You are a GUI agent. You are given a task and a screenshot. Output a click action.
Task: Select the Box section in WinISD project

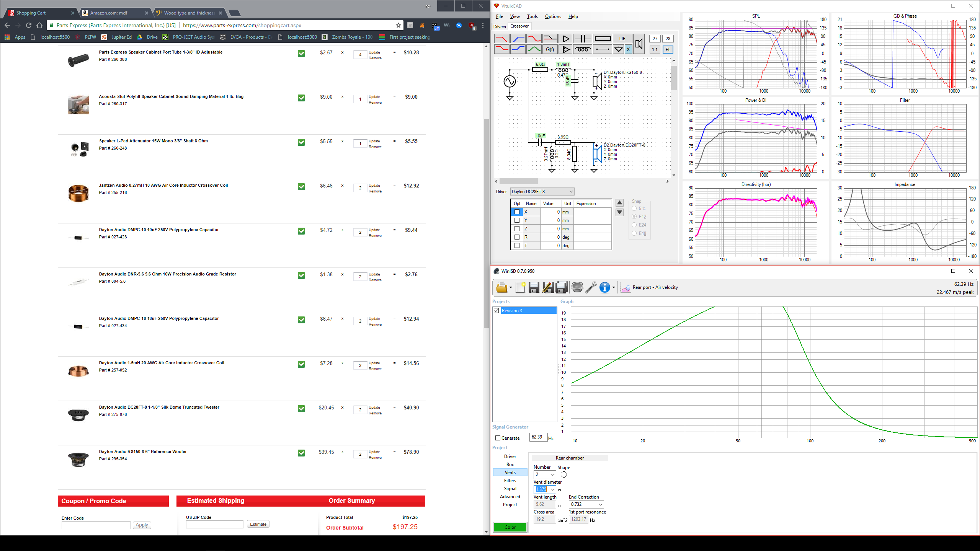[x=510, y=465]
